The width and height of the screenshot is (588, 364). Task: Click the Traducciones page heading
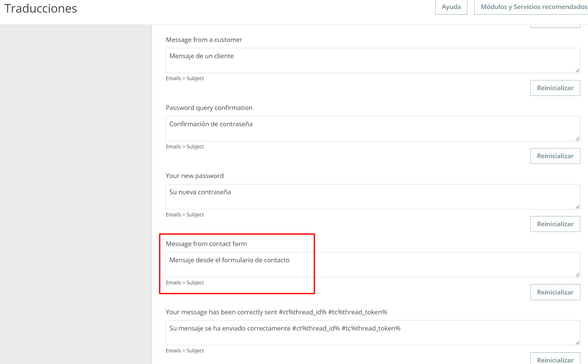(x=40, y=9)
